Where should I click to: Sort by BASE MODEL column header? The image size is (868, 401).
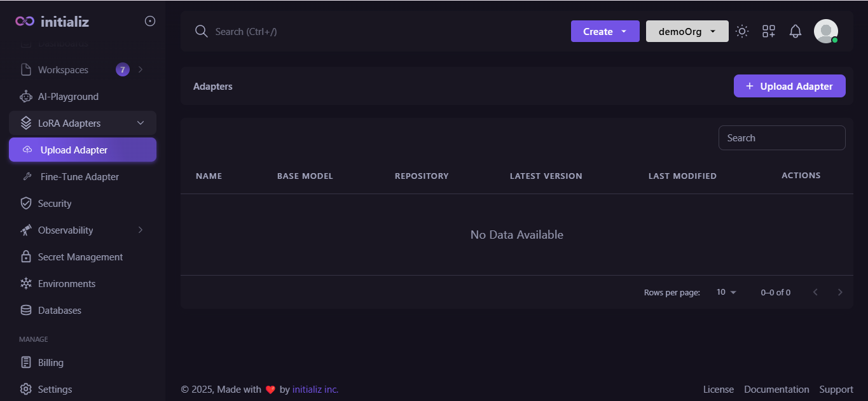[x=305, y=176]
